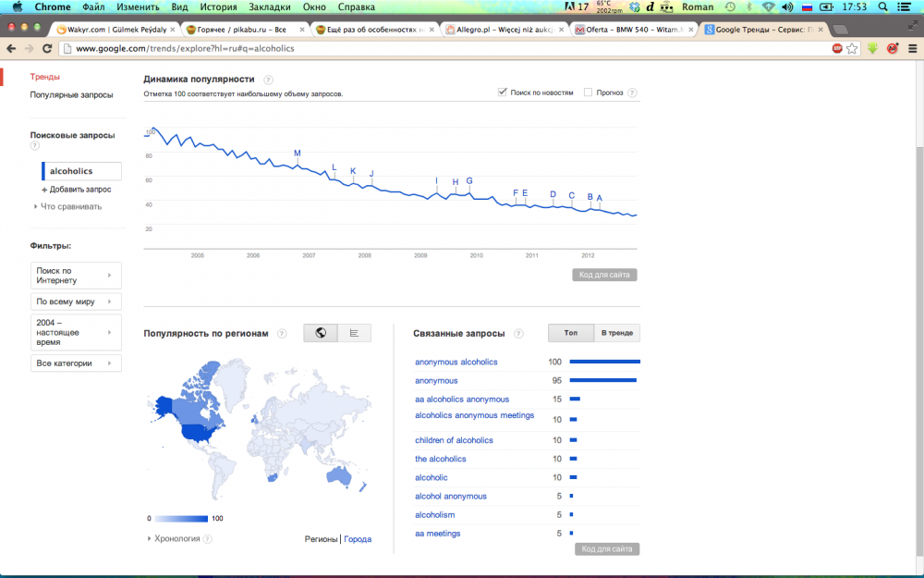Show help icon under Поисковые запросы
Screen dimensions: 924x578
pos(35,146)
